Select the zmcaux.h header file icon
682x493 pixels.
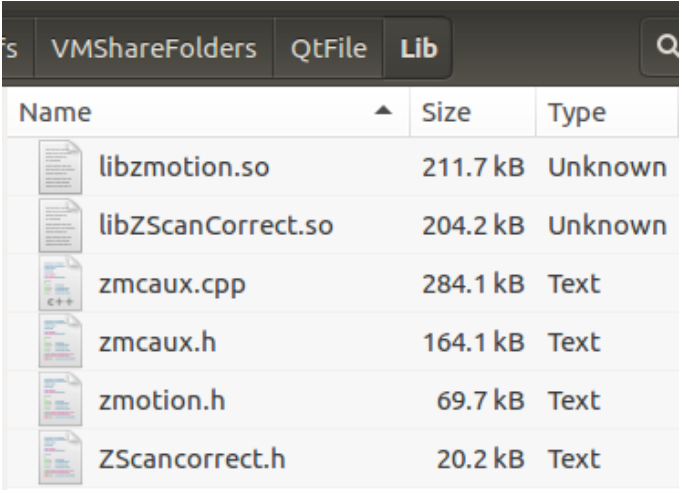coord(60,342)
